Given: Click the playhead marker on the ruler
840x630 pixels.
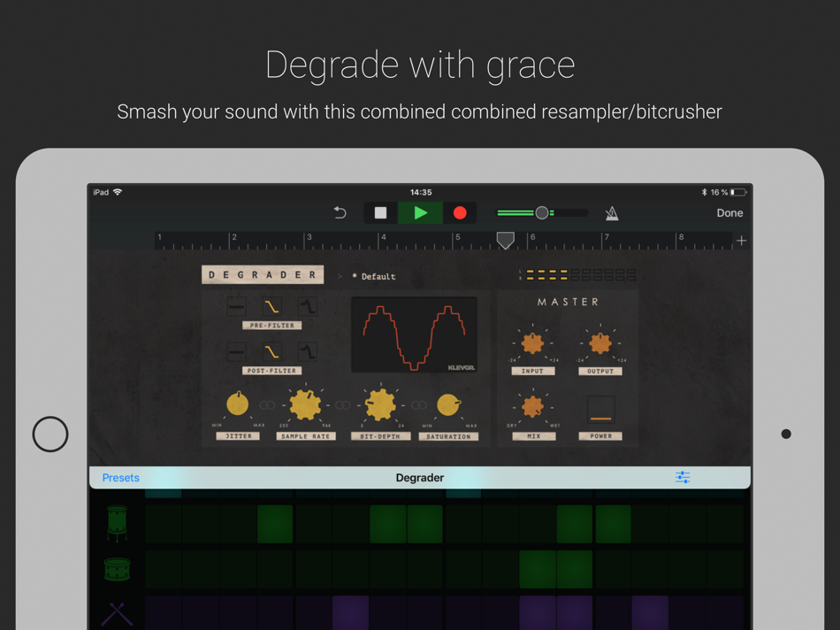Looking at the screenshot, I should pyautogui.click(x=505, y=240).
